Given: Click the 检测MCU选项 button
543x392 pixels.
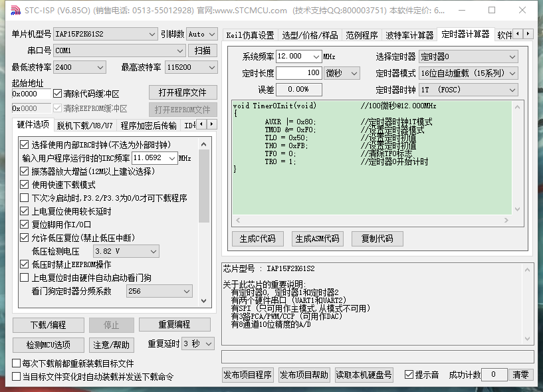Looking at the screenshot, I should tap(48, 345).
